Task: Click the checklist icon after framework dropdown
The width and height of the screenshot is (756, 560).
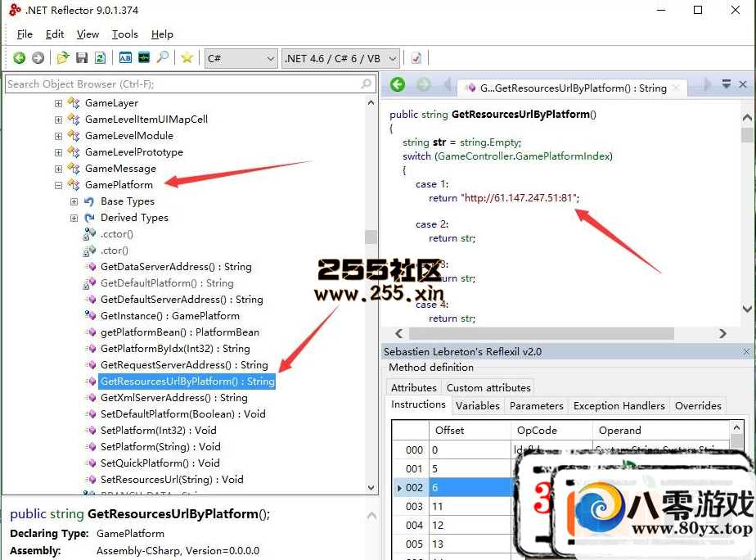Action: (416, 58)
